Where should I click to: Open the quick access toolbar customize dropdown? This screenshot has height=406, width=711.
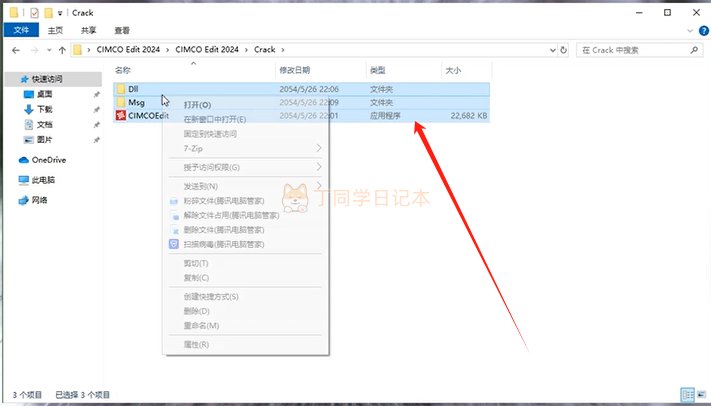click(60, 13)
